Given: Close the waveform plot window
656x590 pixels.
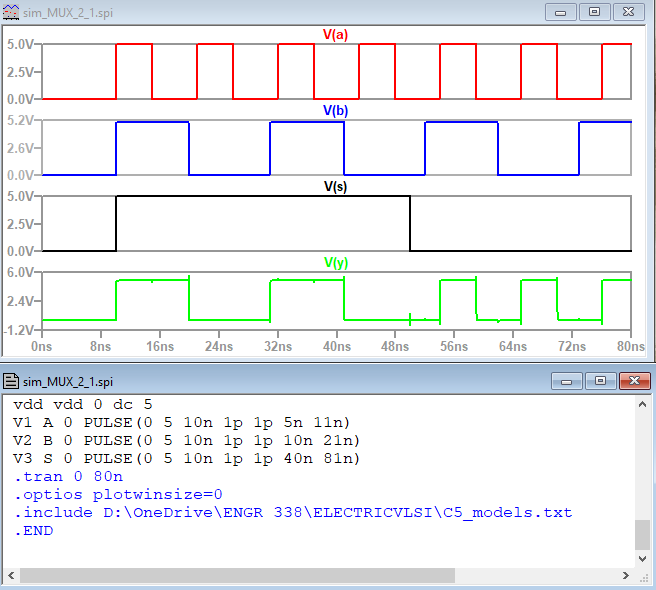Looking at the screenshot, I should pos(628,12).
